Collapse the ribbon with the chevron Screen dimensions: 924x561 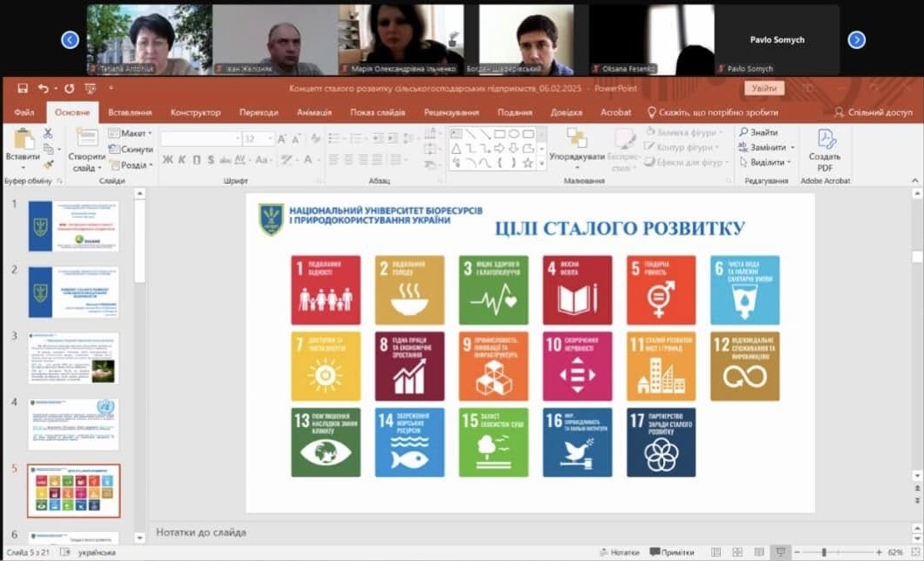point(914,181)
